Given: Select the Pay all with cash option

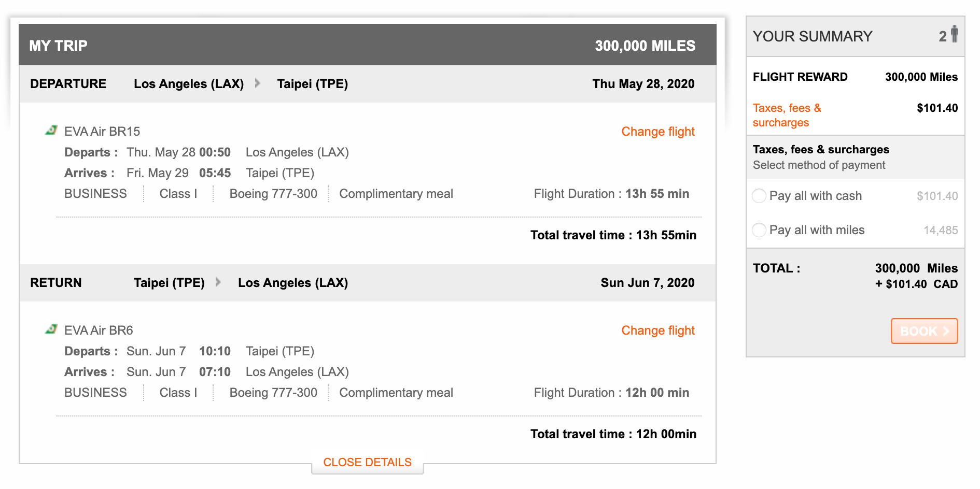Looking at the screenshot, I should [x=759, y=196].
